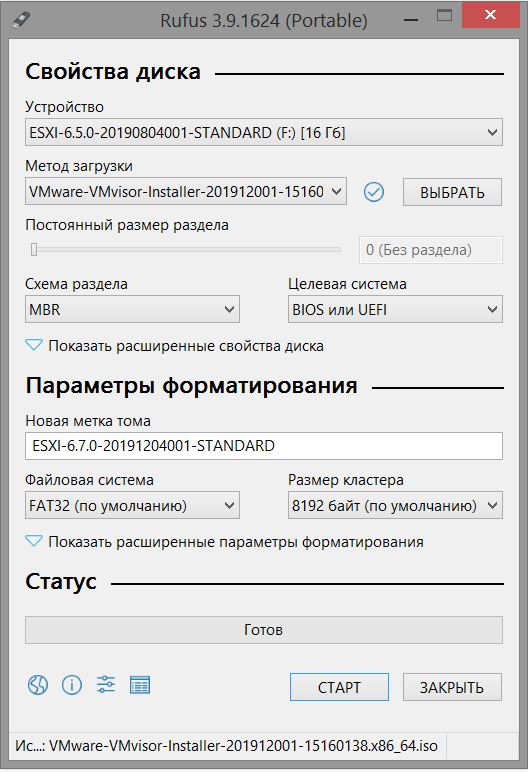Click the Rufus USB icon in title bar
The height and width of the screenshot is (773, 528).
point(21,20)
